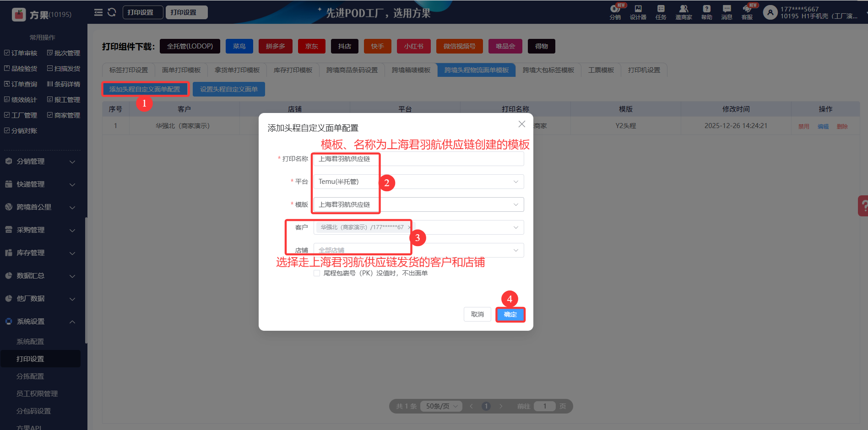
Task: Click the 邀商家 invite merchant icon
Action: 684,12
